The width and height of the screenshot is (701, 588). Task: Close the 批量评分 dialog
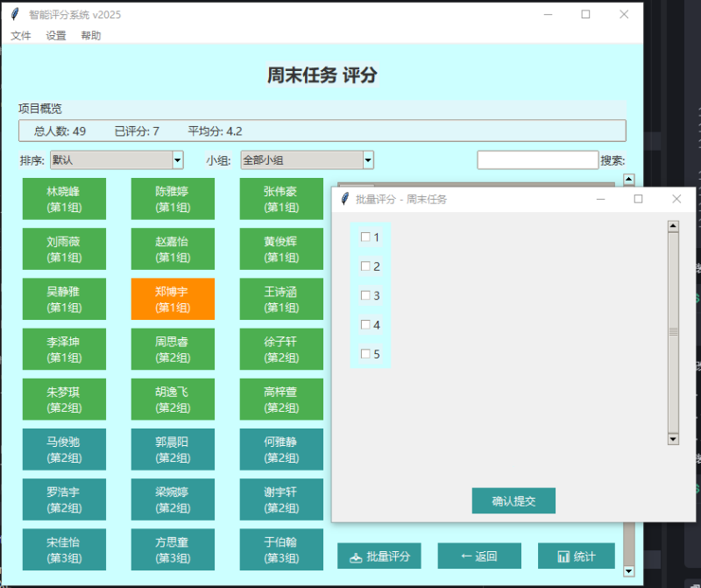pyautogui.click(x=676, y=199)
